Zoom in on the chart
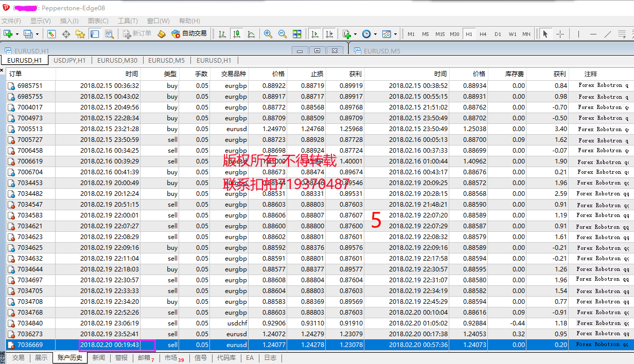Screen dimensions: 634x364 click(268, 34)
